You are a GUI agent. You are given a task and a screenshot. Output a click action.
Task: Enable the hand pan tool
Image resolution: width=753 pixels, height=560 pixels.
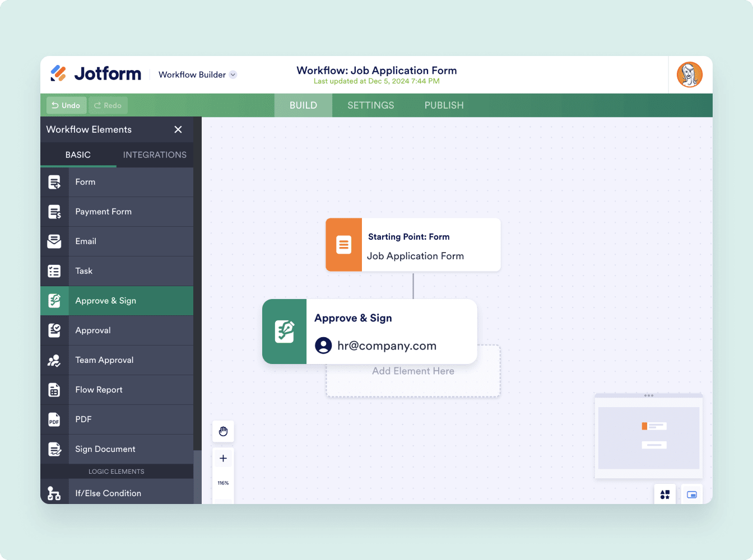click(223, 431)
